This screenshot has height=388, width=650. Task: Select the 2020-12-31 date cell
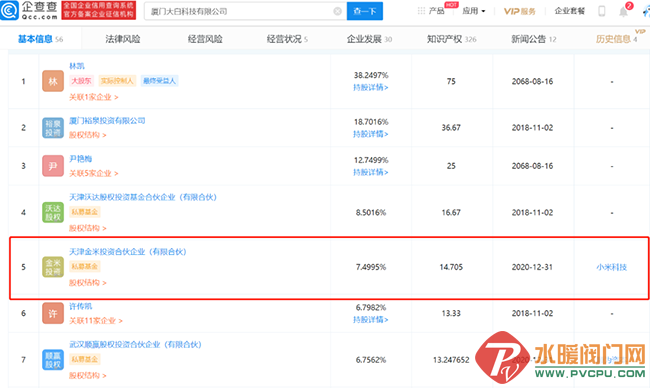pos(532,267)
